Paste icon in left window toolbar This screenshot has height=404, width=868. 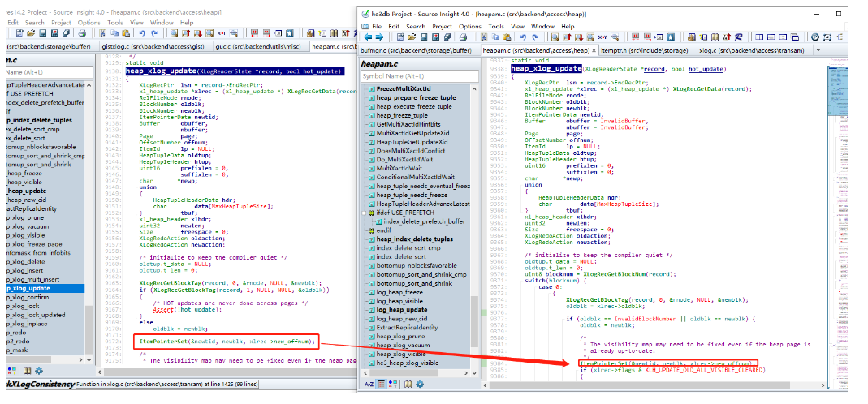(126, 33)
